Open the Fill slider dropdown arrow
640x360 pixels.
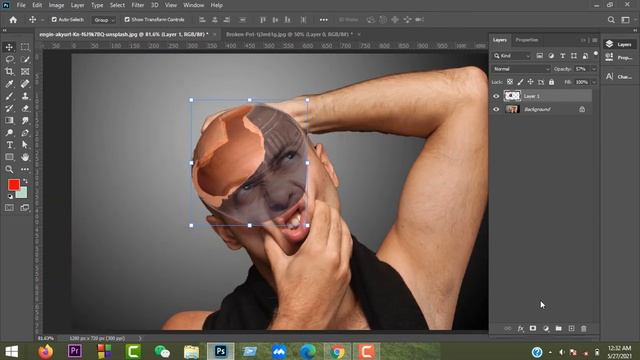[x=594, y=82]
